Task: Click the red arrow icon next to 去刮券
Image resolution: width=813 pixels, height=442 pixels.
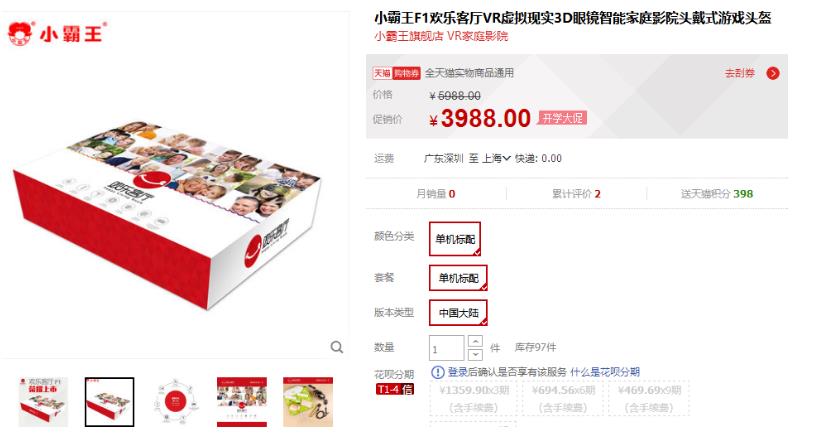Action: (x=773, y=73)
